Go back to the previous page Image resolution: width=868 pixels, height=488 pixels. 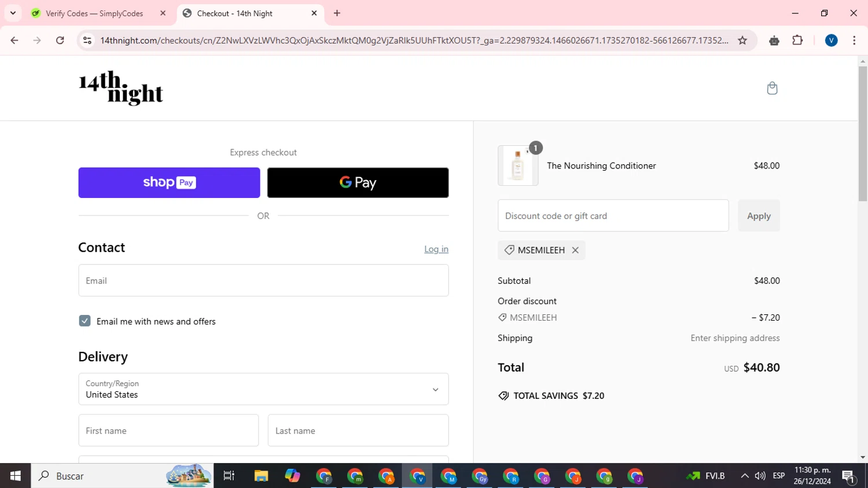[14, 41]
